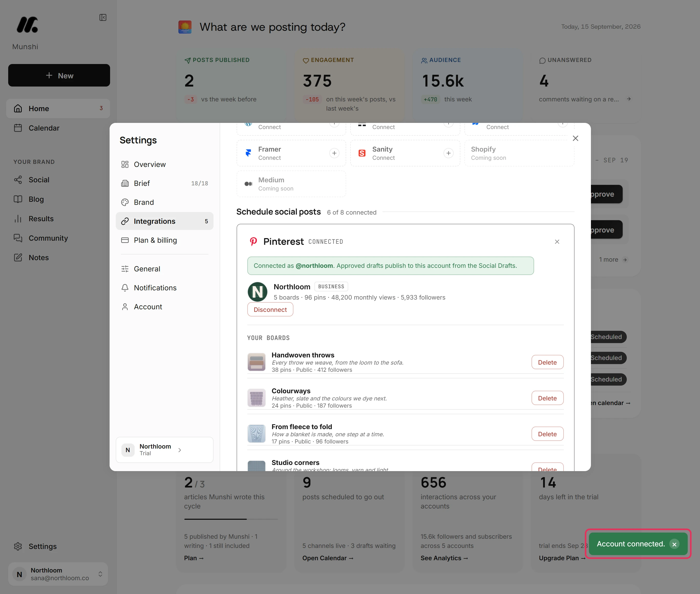Screen dimensions: 700x594
Task: Select General in Settings
Action: coord(164,269)
